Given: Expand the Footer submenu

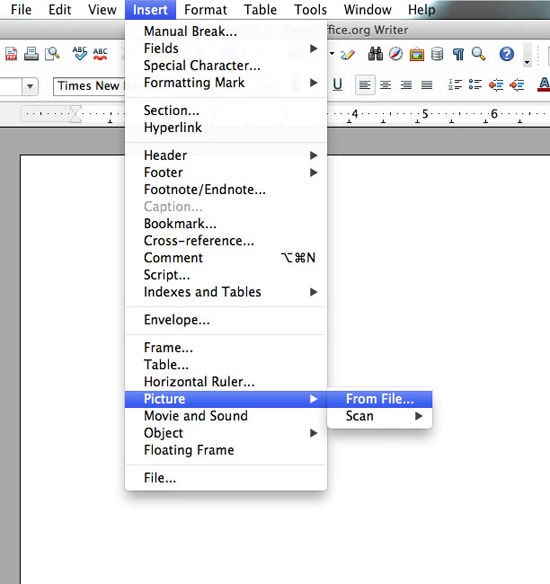Looking at the screenshot, I should (226, 172).
